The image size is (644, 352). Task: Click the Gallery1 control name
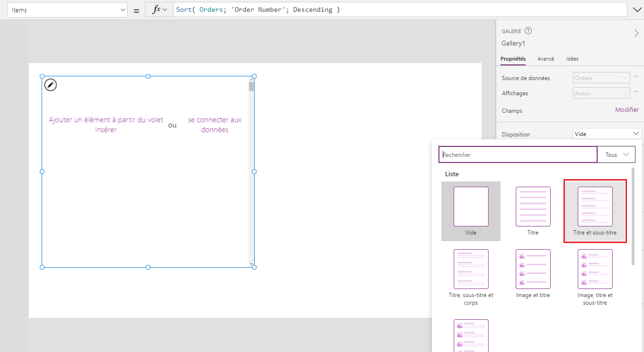[513, 43]
